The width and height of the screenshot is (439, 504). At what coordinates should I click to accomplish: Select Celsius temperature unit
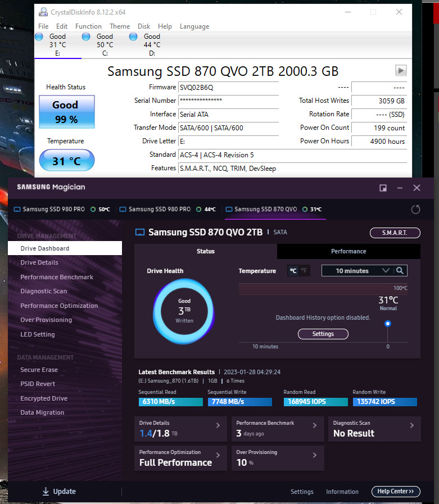[293, 271]
